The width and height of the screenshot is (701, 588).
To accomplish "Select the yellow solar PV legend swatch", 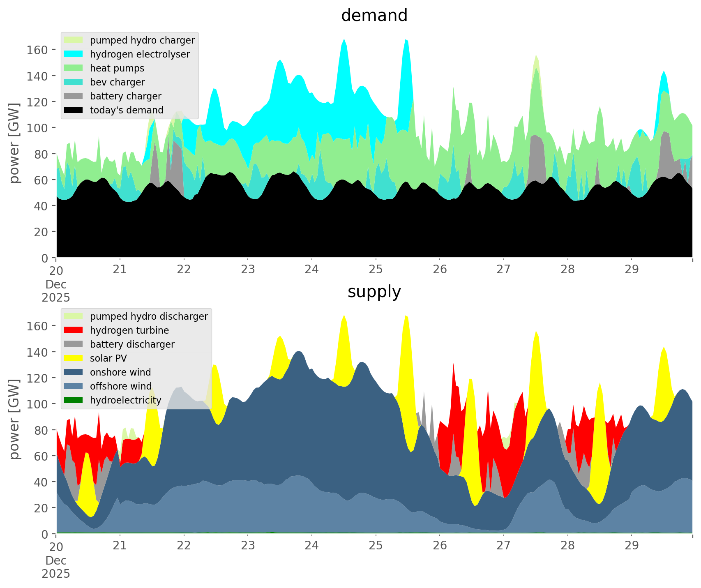I will pos(74,358).
